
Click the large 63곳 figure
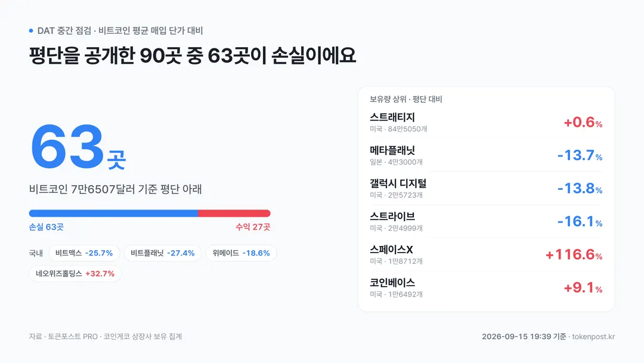78,147
